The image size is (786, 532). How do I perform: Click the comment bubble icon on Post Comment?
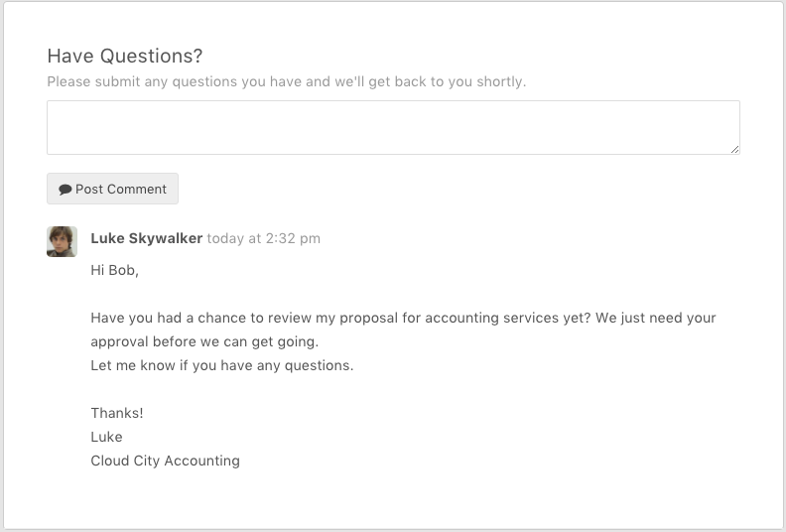65,190
